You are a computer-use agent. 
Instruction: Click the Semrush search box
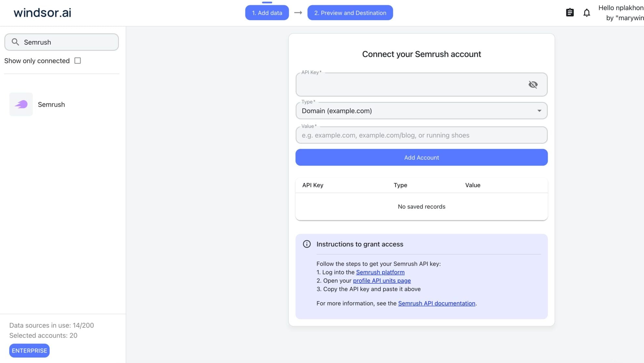61,42
